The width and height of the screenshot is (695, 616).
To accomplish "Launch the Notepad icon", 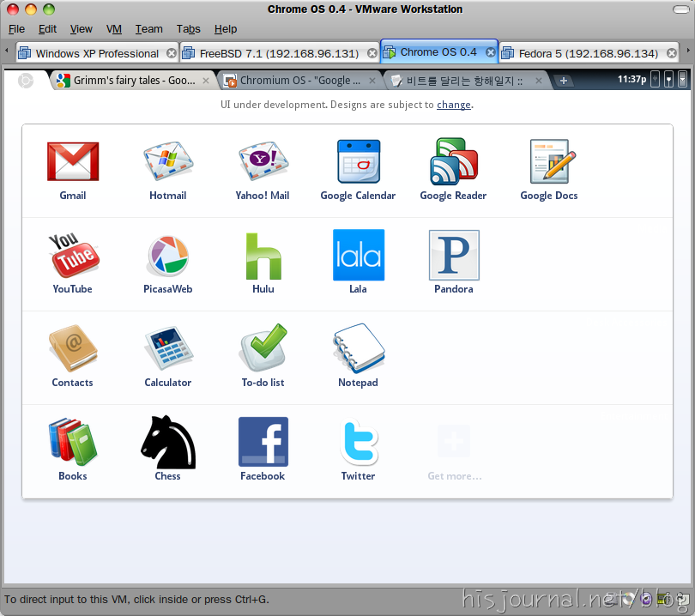I will click(359, 348).
